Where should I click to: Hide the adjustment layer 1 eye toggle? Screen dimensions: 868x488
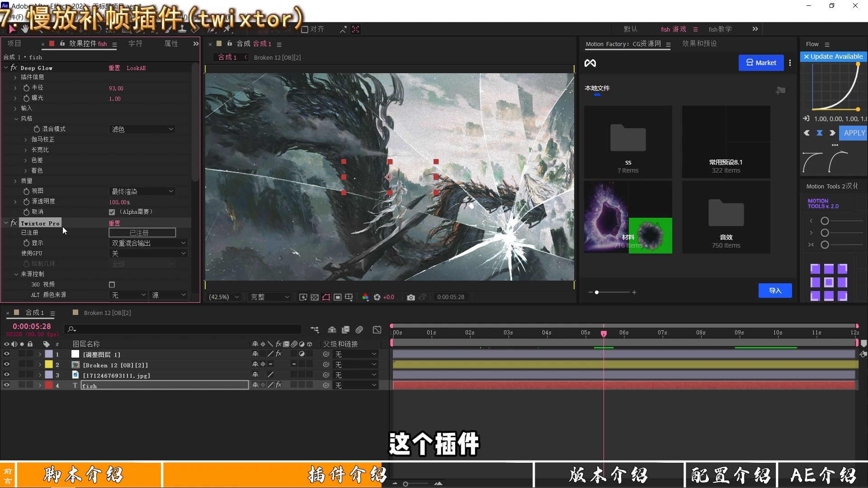coord(6,354)
